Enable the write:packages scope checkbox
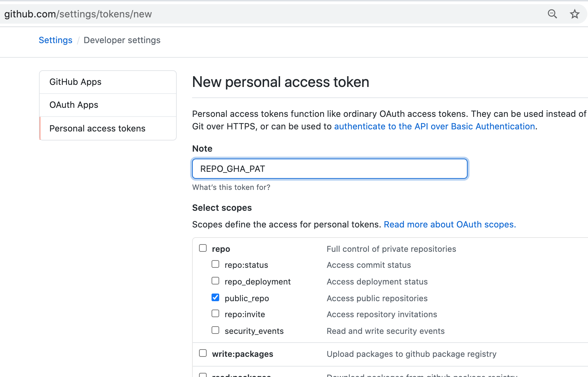Viewport: 588px width, 377px height. tap(203, 353)
